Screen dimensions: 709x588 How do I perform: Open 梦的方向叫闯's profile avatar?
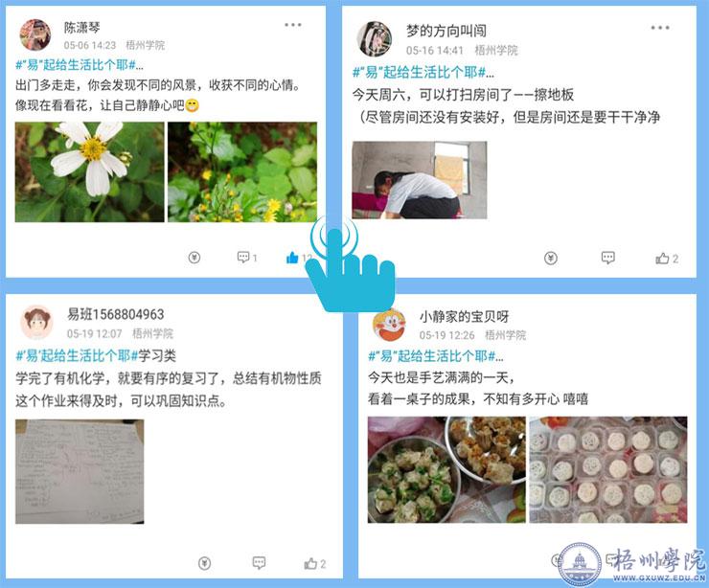point(375,39)
